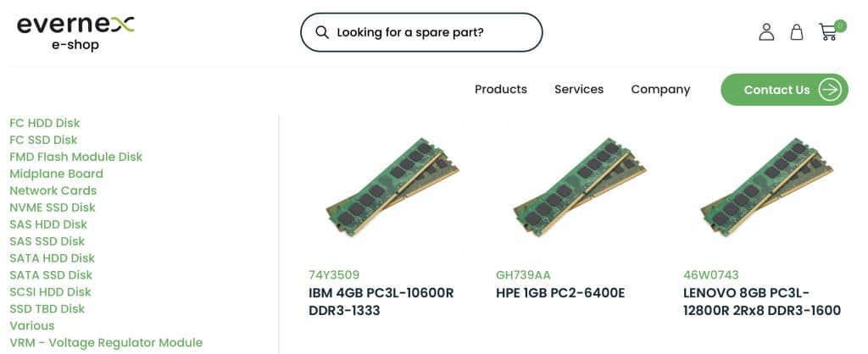Type in the spare part search field
Image resolution: width=868 pixels, height=354 pixels.
coord(432,32)
